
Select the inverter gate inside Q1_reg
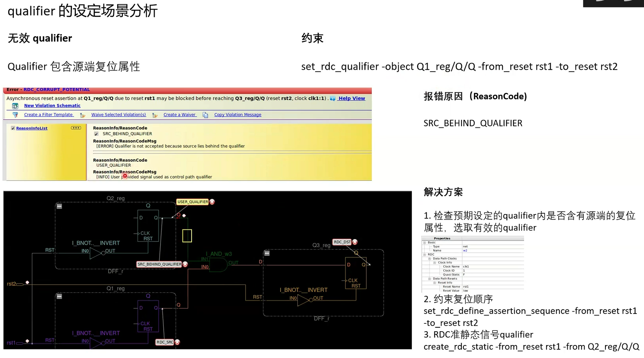97,343
